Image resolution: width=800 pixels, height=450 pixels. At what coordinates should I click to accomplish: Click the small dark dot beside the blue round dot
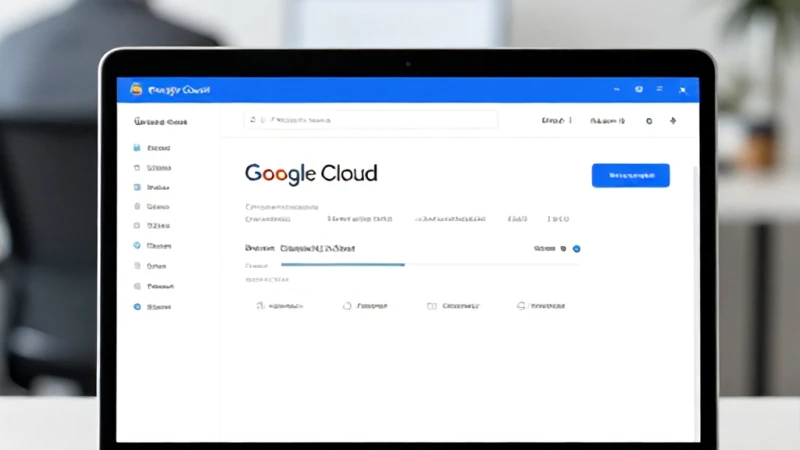563,249
